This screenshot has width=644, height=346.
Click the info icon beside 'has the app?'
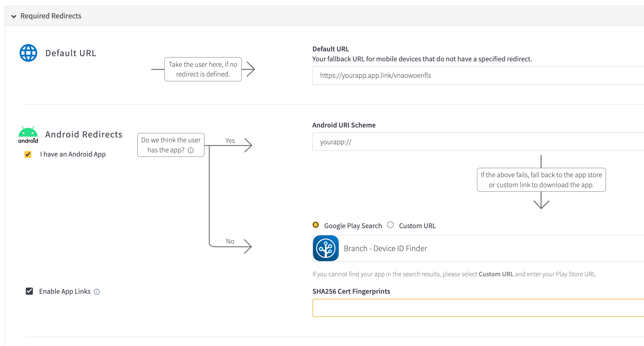coord(191,150)
